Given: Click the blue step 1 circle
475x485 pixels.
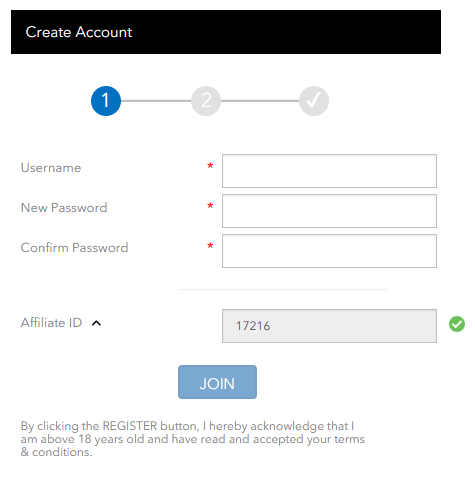Looking at the screenshot, I should 106,101.
